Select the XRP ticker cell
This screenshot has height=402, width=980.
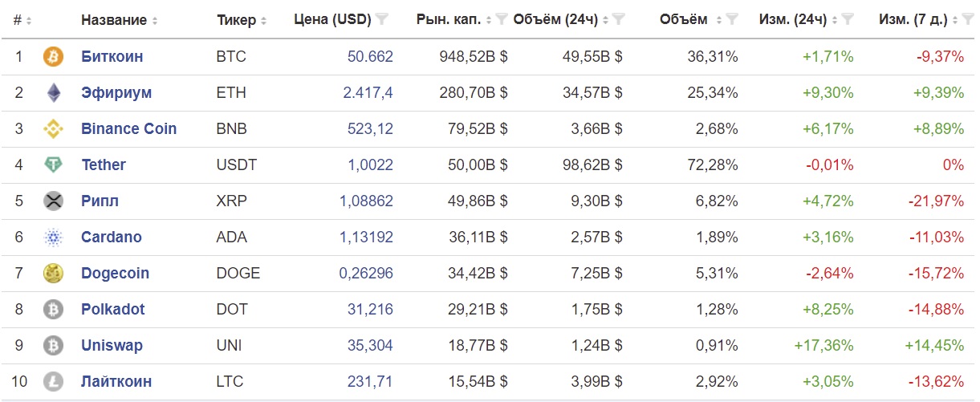click(232, 201)
